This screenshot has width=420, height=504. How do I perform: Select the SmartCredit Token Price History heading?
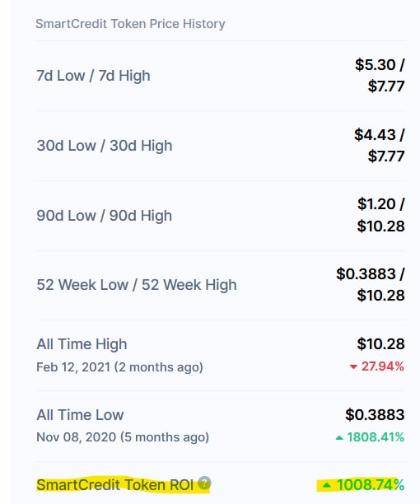click(x=130, y=24)
